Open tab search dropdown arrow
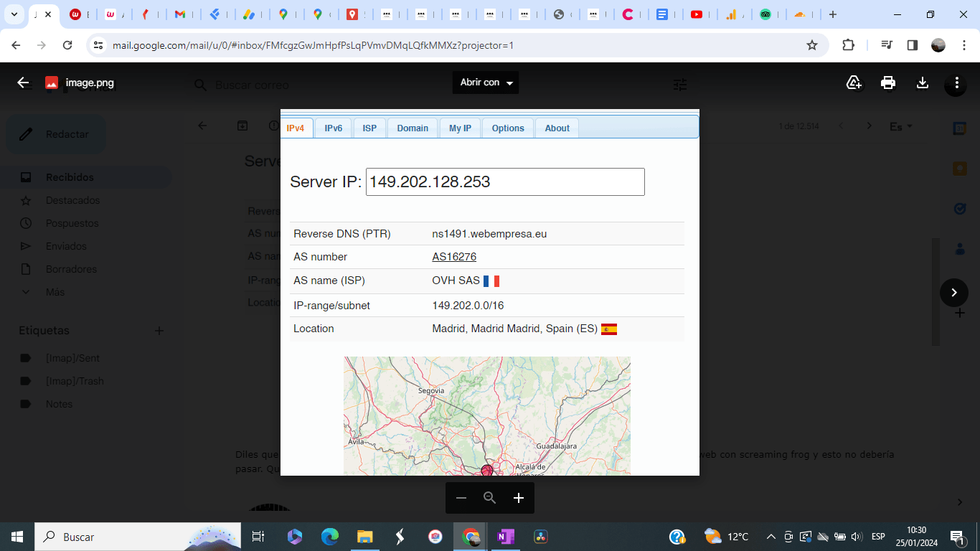Screen dimensions: 980x551 tap(14, 14)
